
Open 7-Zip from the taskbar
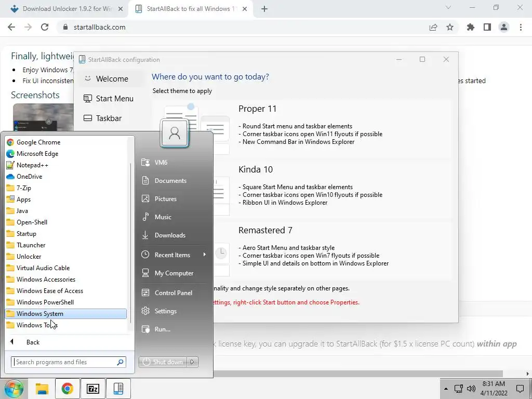pyautogui.click(x=92, y=389)
